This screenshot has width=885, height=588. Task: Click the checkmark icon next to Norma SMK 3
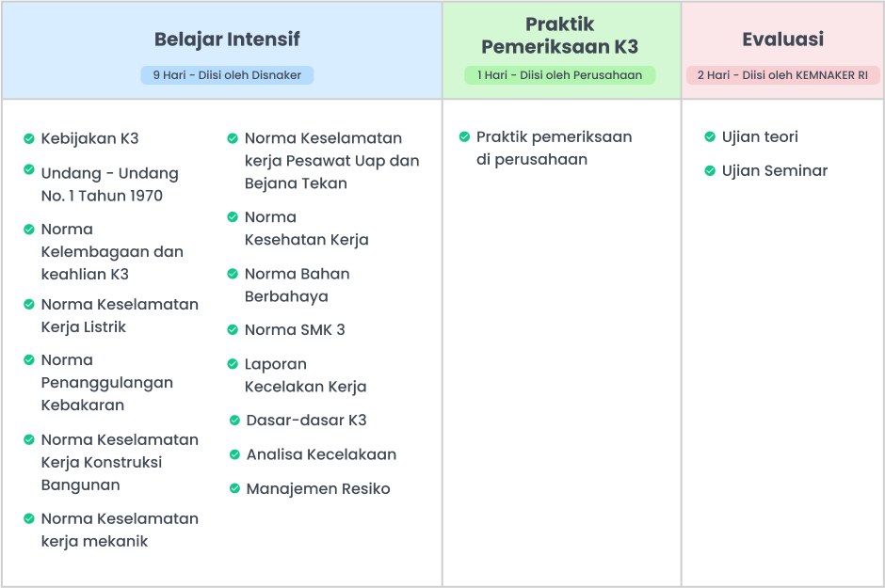[233, 330]
